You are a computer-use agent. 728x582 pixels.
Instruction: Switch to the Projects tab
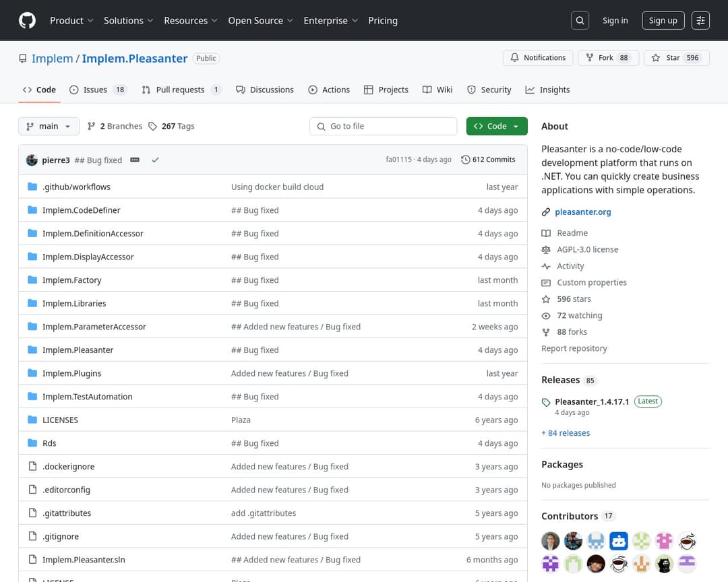pyautogui.click(x=386, y=90)
